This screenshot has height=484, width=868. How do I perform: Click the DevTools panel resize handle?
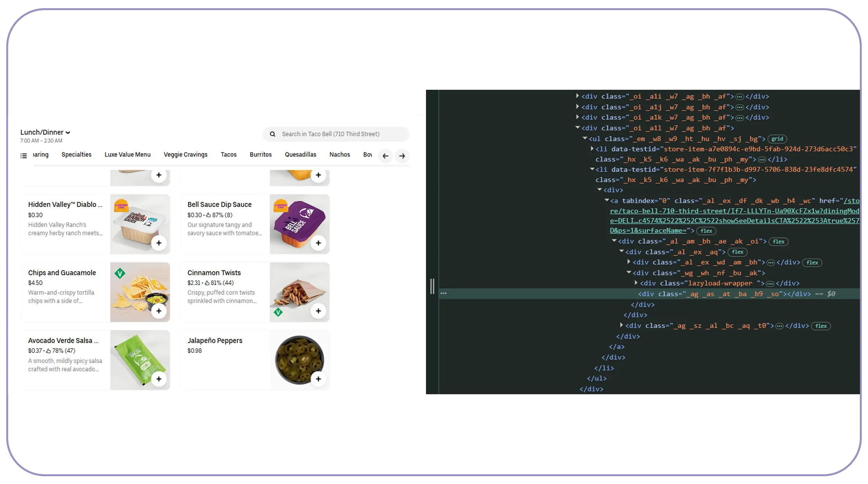[432, 286]
